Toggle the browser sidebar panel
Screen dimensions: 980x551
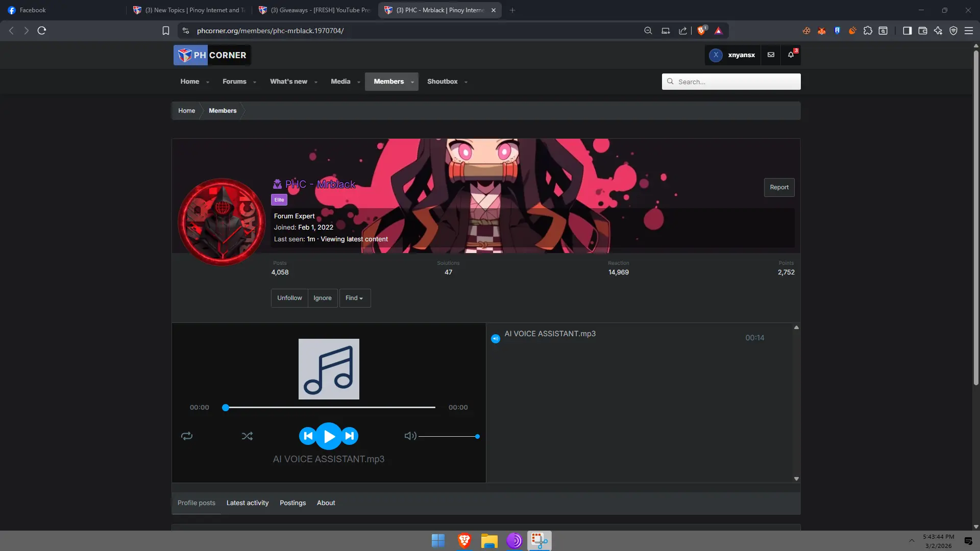coord(907,31)
